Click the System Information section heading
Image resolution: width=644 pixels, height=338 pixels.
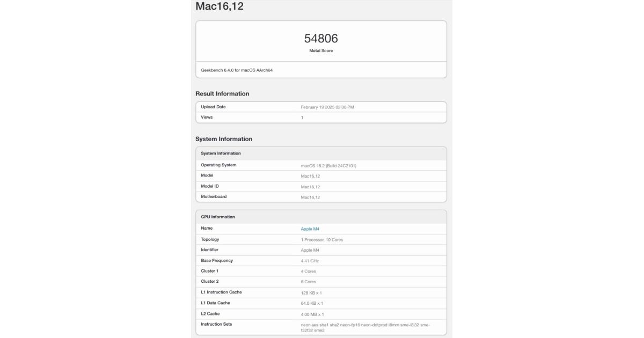pyautogui.click(x=224, y=139)
